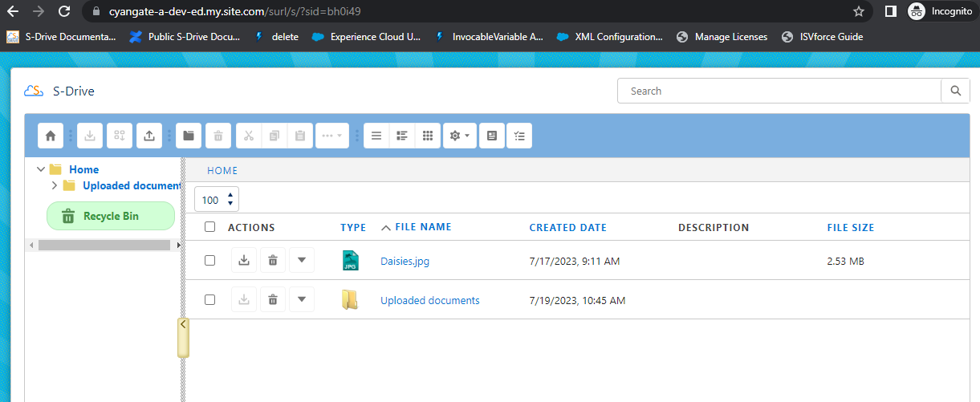Viewport: 980px width, 402px height.
Task: Click the Home toolbar button
Action: point(51,136)
